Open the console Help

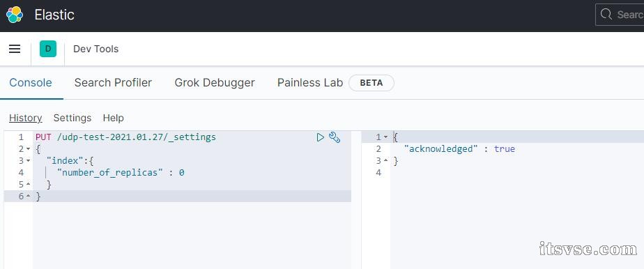[114, 118]
